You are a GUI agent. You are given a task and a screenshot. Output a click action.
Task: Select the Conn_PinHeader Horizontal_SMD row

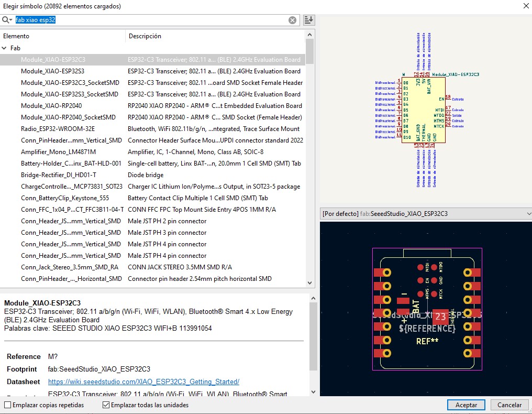tap(153, 279)
